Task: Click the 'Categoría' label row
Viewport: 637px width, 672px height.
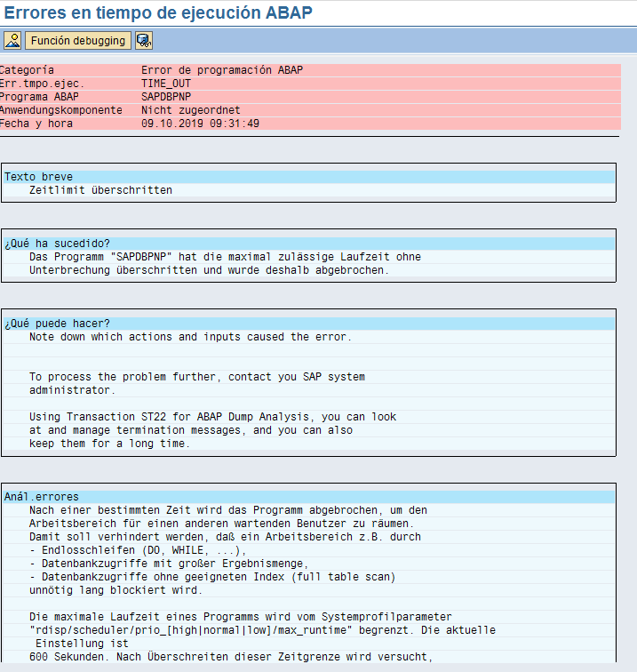Action: point(27,70)
